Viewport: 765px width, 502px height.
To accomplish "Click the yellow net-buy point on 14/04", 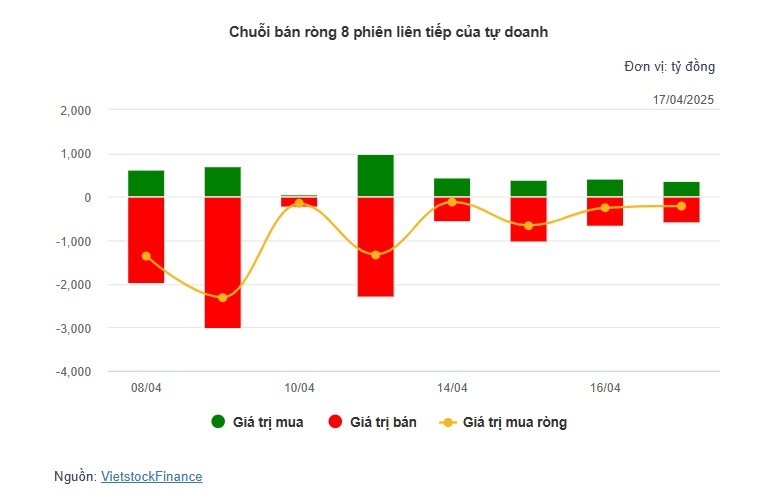I will pyautogui.click(x=452, y=202).
